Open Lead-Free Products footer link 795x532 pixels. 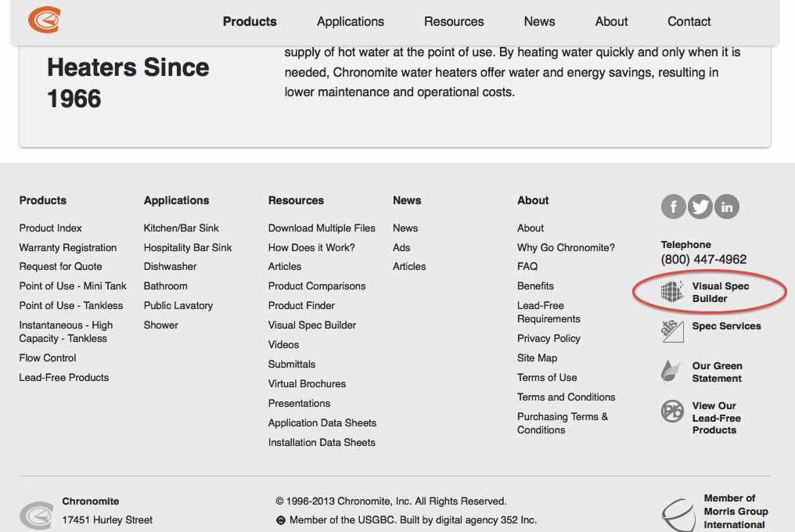click(x=64, y=377)
